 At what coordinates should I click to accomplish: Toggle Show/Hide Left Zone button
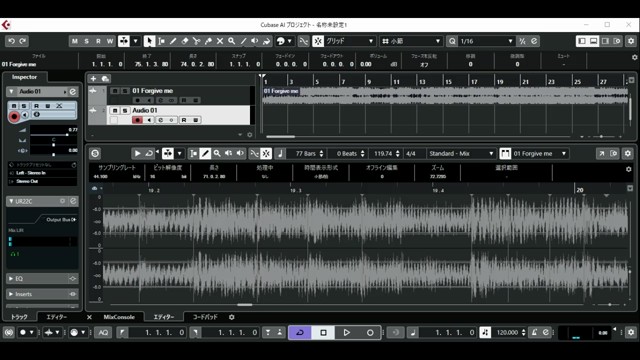click(582, 41)
